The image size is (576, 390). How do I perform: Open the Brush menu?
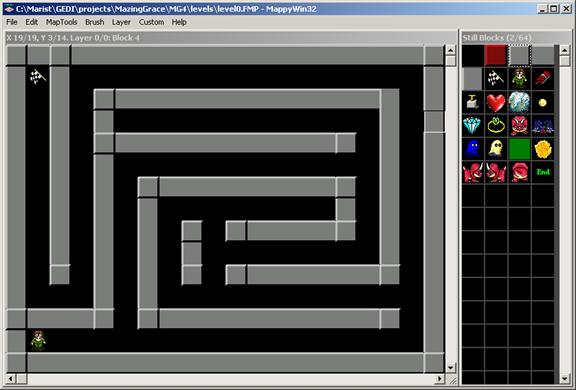point(94,22)
